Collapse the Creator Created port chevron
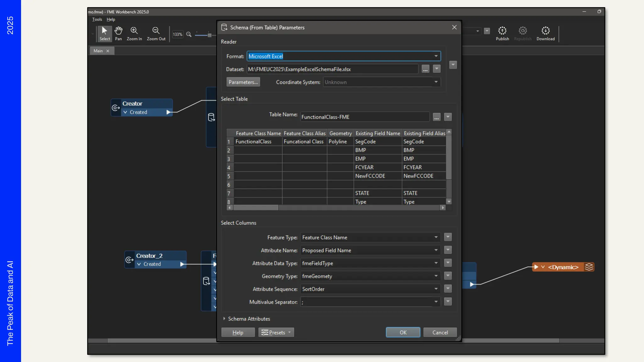Image resolution: width=644 pixels, height=362 pixels. pos(125,112)
